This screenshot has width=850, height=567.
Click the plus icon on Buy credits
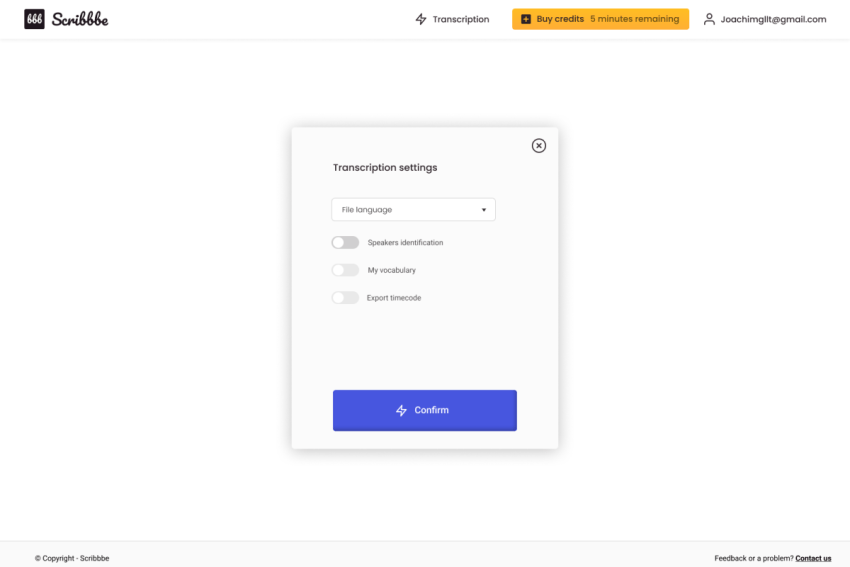526,19
